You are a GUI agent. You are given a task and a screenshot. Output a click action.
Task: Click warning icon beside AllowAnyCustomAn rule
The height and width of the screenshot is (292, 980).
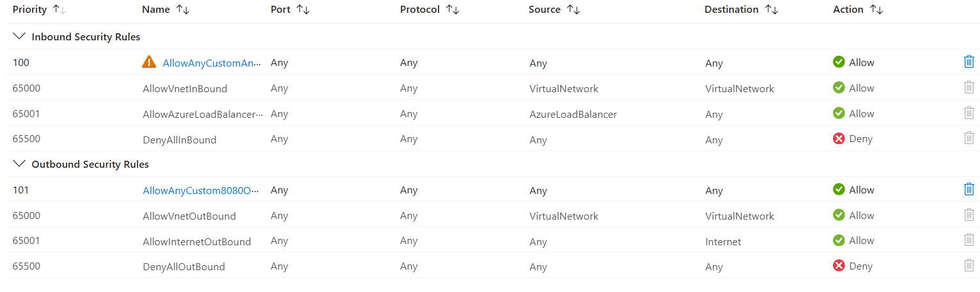(x=149, y=62)
